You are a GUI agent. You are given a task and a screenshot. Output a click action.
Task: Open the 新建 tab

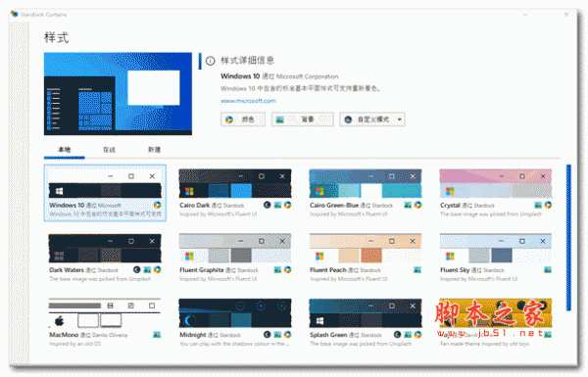pos(154,150)
